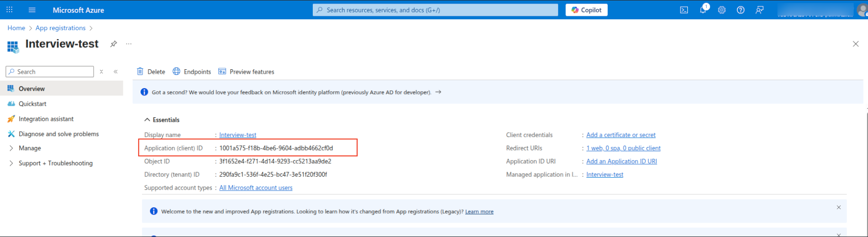Viewport: 868px width, 237px height.
Task: Open the Azure portal hamburger menu
Action: point(32,10)
